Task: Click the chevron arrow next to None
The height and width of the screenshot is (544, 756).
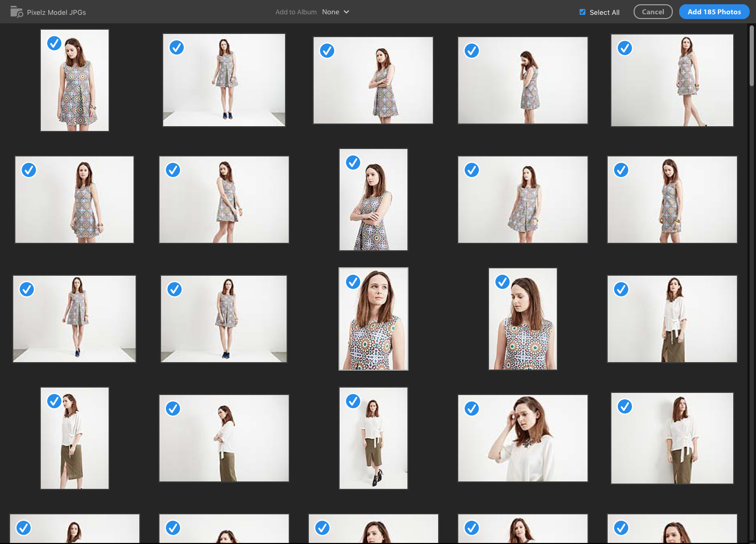Action: [346, 12]
